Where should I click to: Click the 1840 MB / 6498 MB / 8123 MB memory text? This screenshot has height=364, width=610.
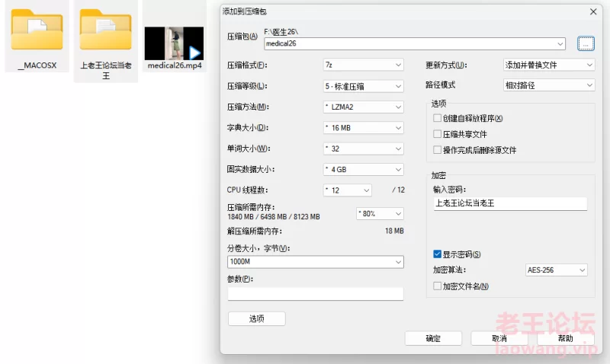point(274,217)
